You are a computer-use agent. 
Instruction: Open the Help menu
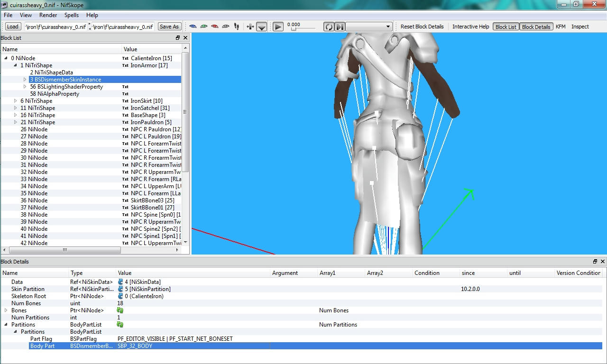(92, 15)
